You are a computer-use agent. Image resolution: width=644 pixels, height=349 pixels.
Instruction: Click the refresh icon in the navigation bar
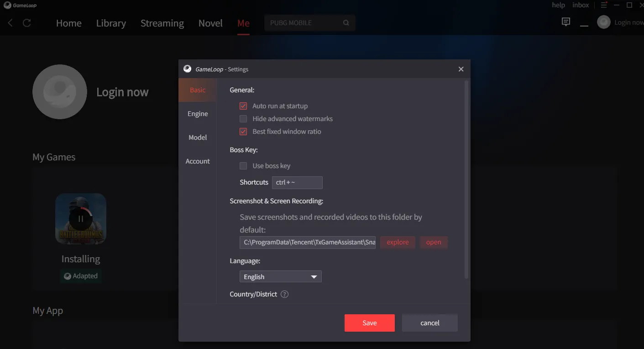[27, 23]
